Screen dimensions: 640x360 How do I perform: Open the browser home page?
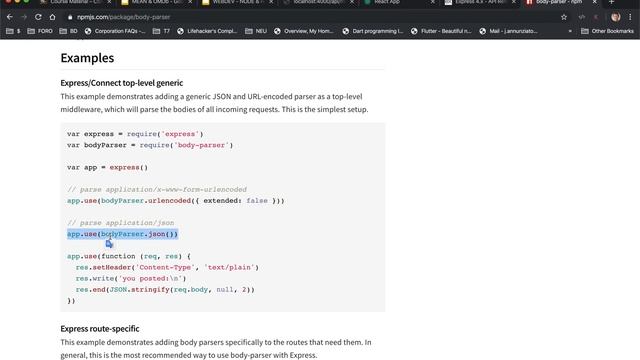[52, 17]
